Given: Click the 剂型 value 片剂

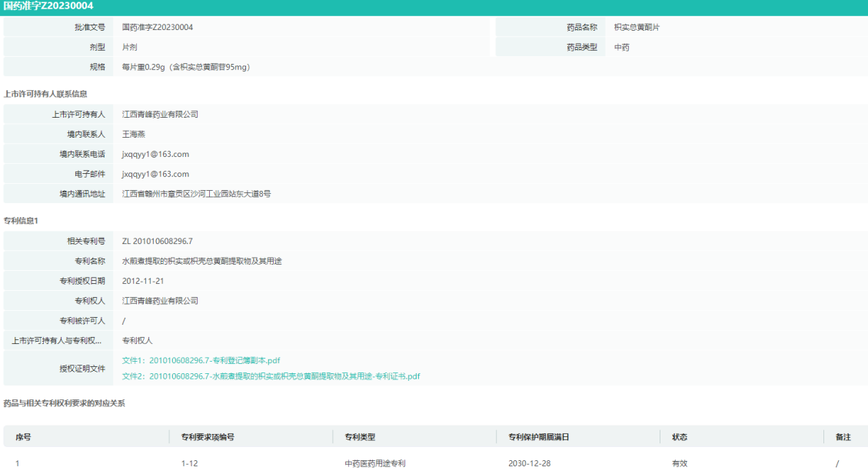Looking at the screenshot, I should (130, 48).
